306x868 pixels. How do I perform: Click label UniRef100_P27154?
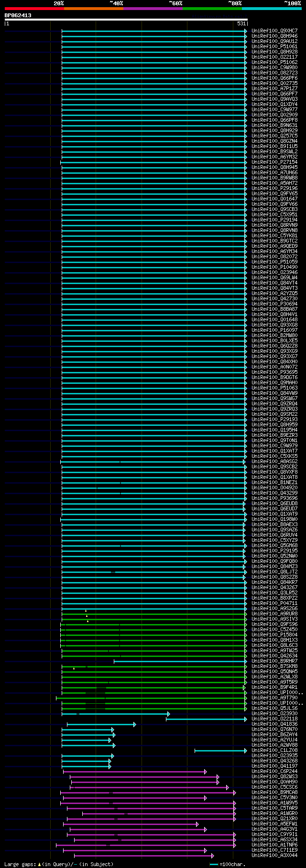coord(274,162)
